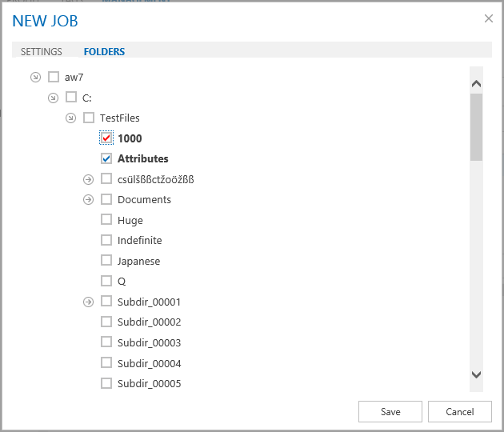Image resolution: width=504 pixels, height=432 pixels.
Task: Open the Folders tab
Action: tap(104, 52)
